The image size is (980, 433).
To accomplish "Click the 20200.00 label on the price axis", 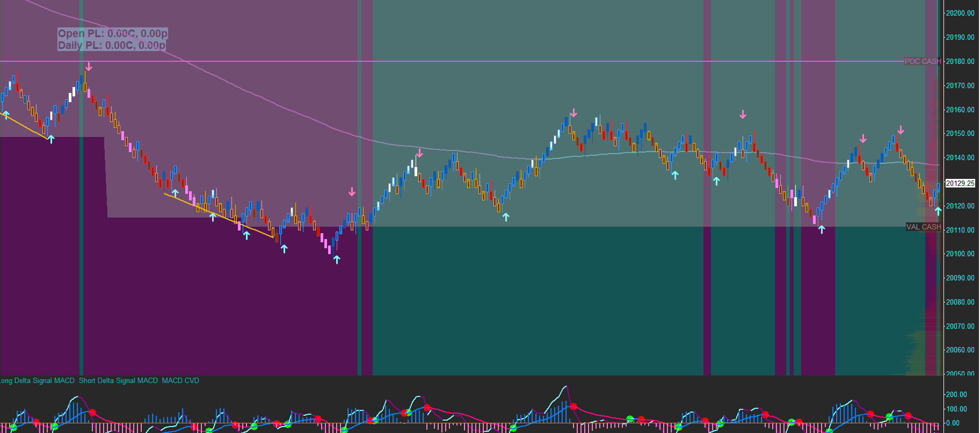I will click(x=960, y=13).
